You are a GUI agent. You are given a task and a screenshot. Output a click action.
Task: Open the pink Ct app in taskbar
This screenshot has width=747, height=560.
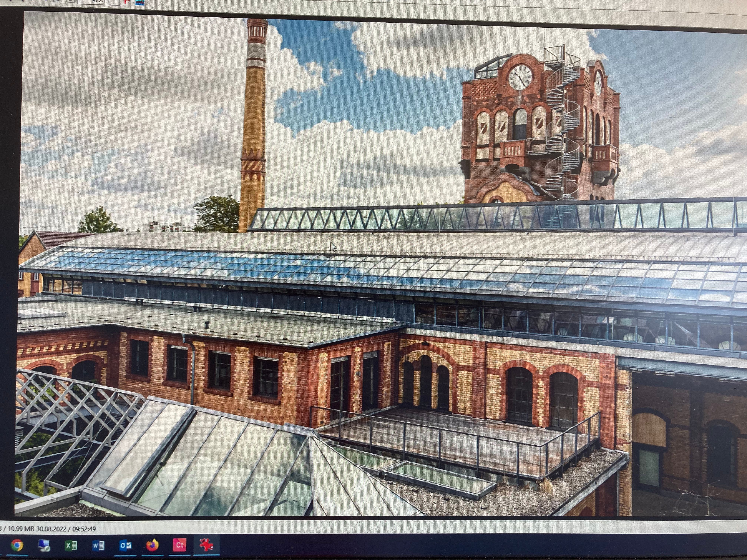coord(179,545)
